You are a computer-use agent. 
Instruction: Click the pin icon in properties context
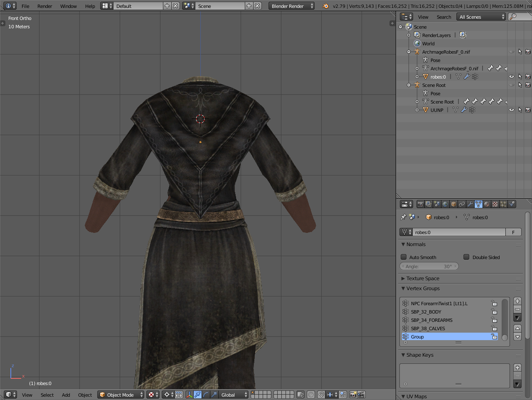(403, 217)
